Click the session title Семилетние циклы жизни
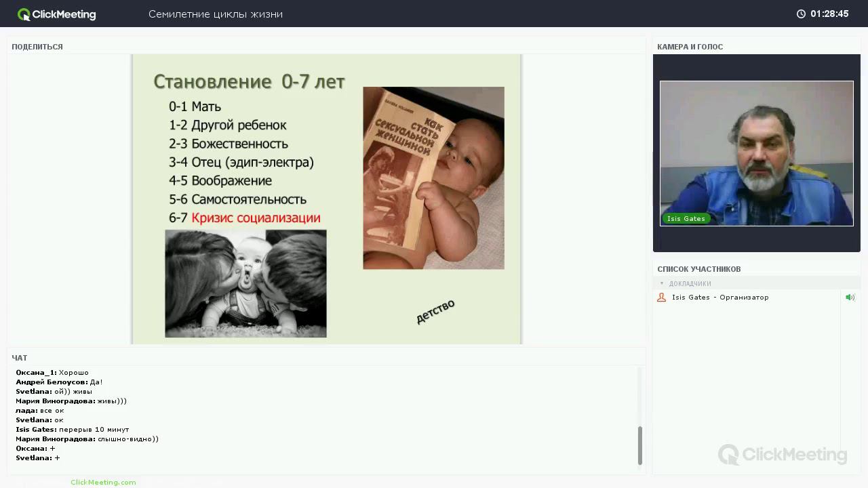Image resolution: width=868 pixels, height=488 pixels. 216,14
